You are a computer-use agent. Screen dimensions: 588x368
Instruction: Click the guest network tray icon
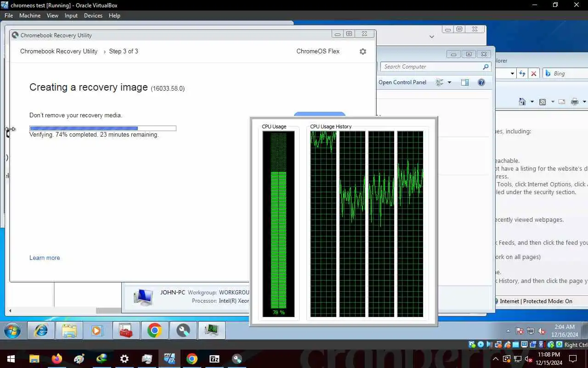(531, 331)
